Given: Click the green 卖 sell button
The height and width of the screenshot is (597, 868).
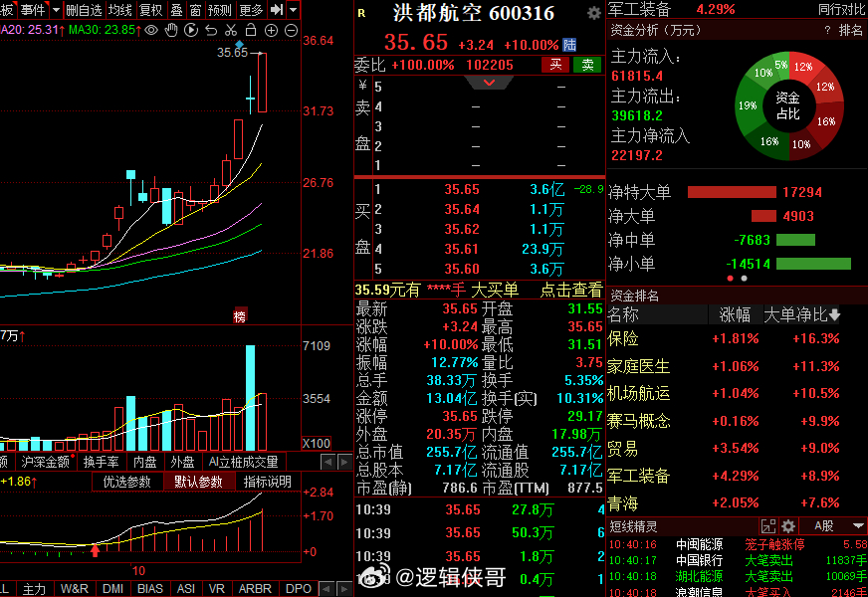Looking at the screenshot, I should [587, 65].
